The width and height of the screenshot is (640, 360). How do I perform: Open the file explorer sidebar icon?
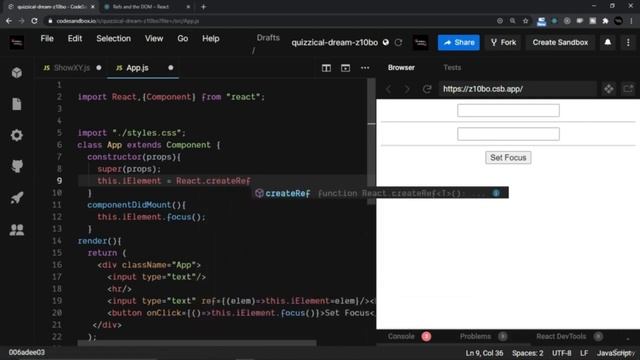click(17, 104)
